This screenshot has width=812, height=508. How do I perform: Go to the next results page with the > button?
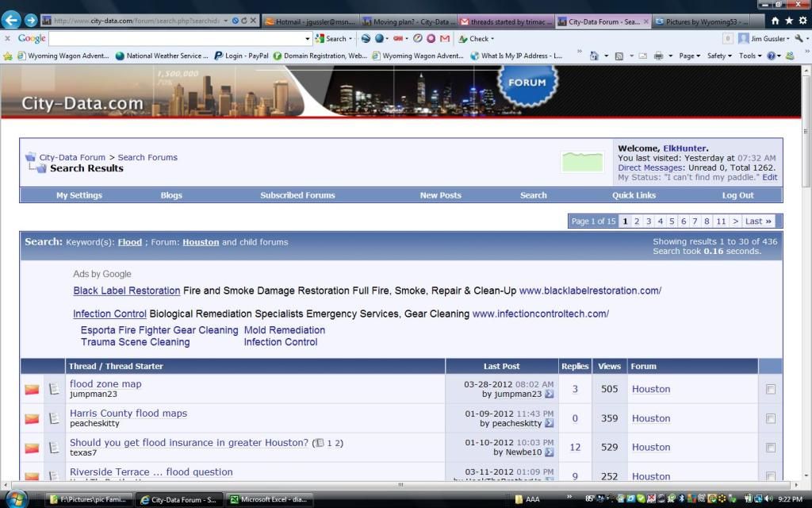click(x=735, y=221)
